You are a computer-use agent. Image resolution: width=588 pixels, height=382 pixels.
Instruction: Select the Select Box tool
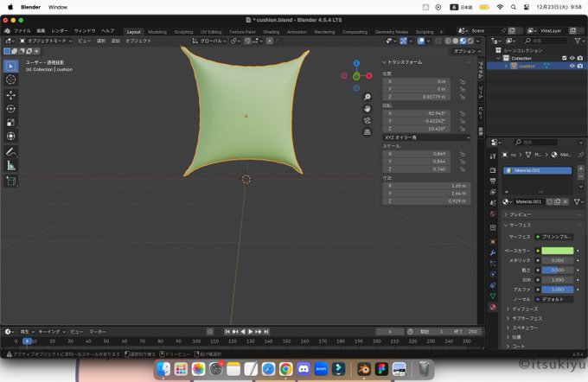(11, 66)
